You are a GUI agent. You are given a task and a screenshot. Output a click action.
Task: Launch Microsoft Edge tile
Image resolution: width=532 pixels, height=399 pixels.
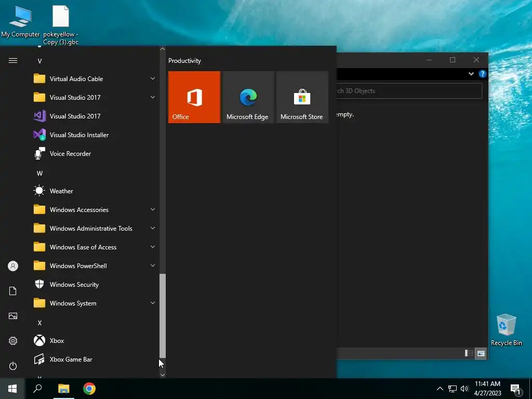click(x=248, y=97)
